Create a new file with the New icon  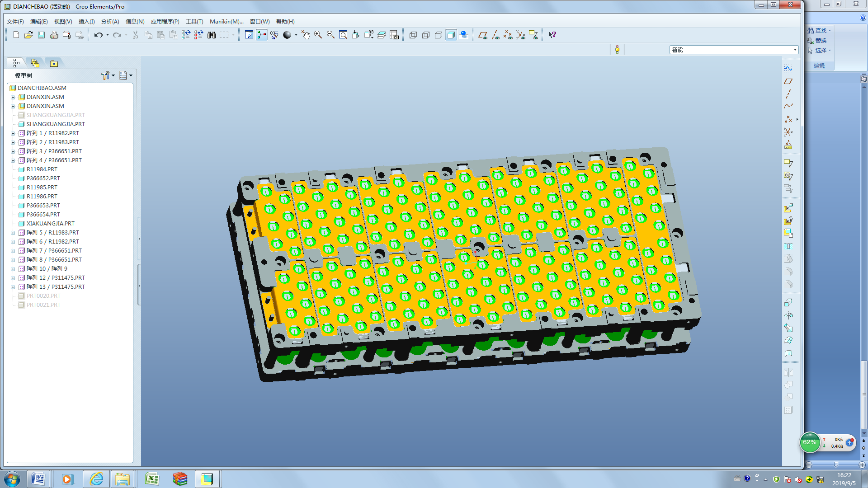pos(16,35)
